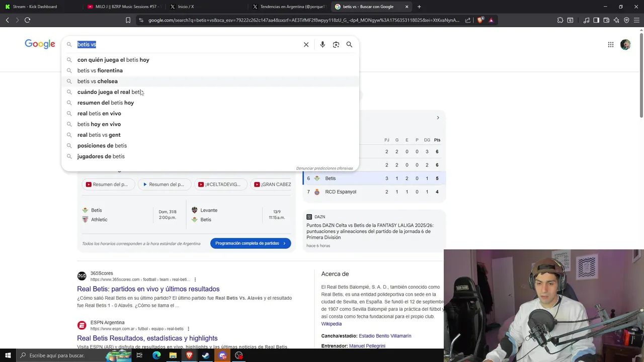Open the Windows Start menu
Viewport: 644px width, 362px height.
click(x=8, y=355)
